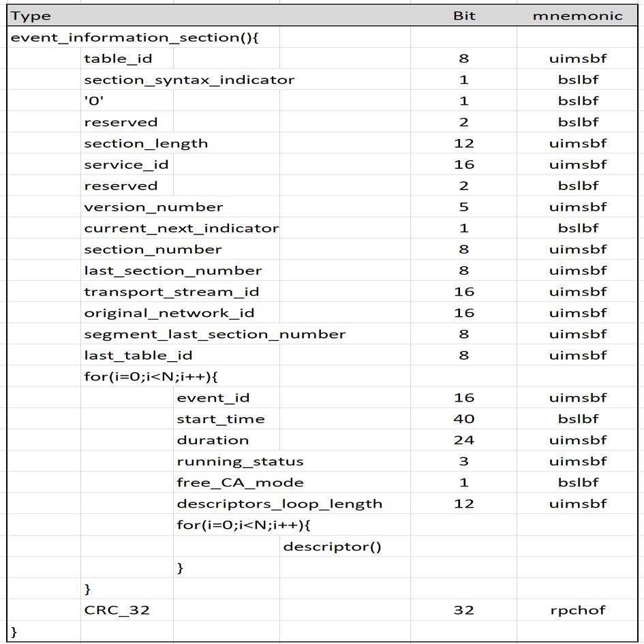Click the Bit value '3' for running_status
This screenshot has height=644, width=644.
(x=463, y=461)
